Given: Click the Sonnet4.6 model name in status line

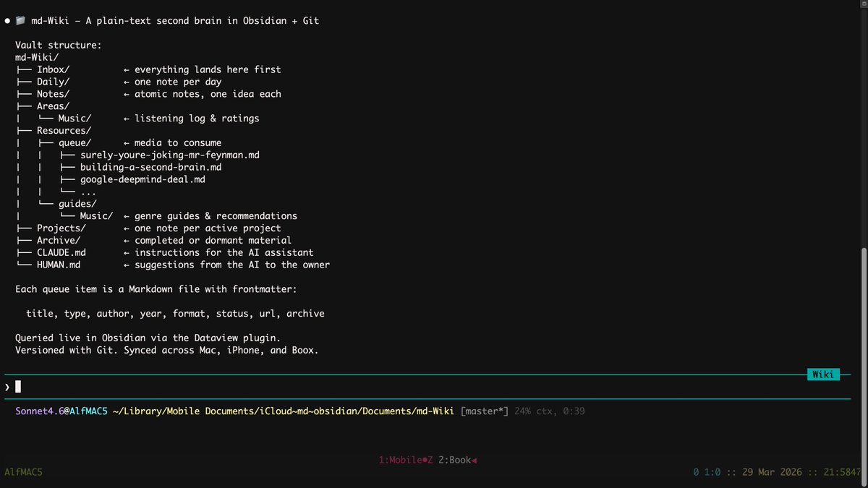Looking at the screenshot, I should click(39, 411).
